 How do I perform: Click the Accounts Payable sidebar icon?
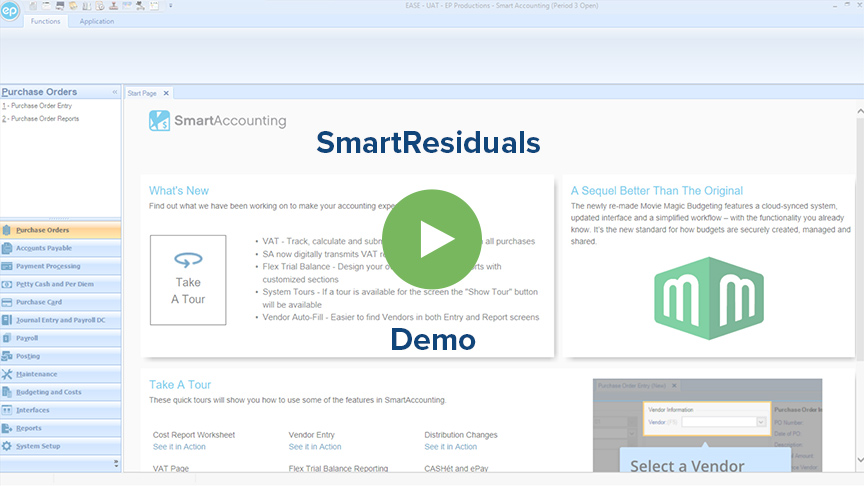pyautogui.click(x=7, y=248)
